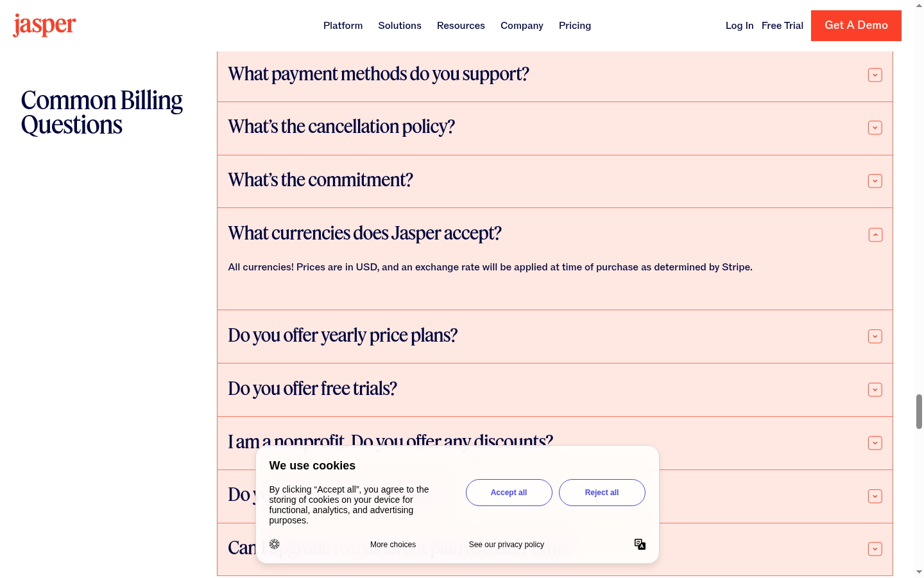Open the Free Trial link
Image resolution: width=924 pixels, height=578 pixels.
pos(782,26)
